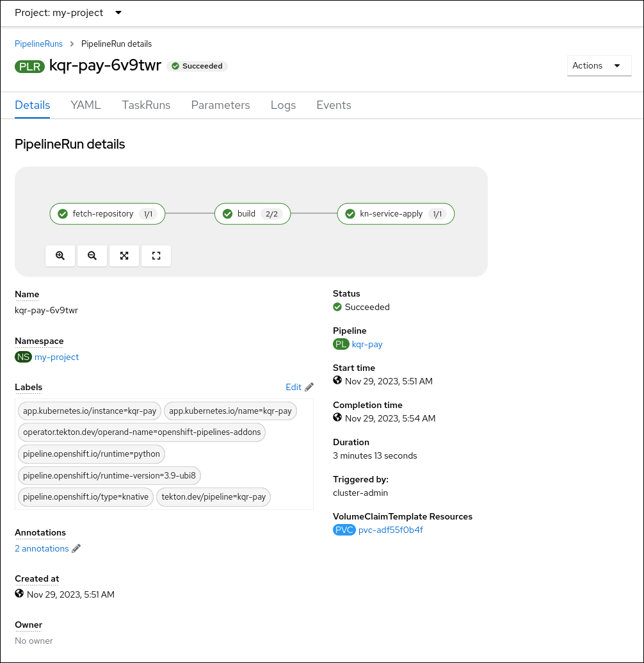
Task: Open the Actions dropdown menu
Action: pos(599,65)
